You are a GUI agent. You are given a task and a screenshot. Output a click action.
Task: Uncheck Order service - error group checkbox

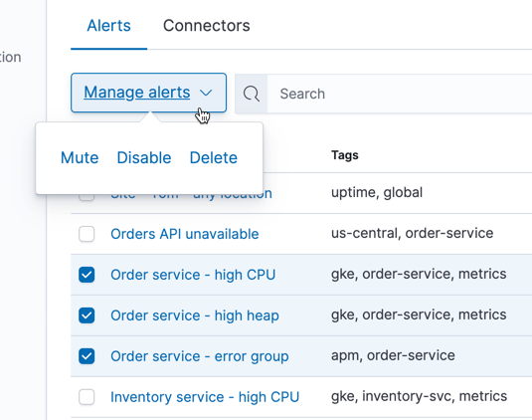pyautogui.click(x=87, y=356)
